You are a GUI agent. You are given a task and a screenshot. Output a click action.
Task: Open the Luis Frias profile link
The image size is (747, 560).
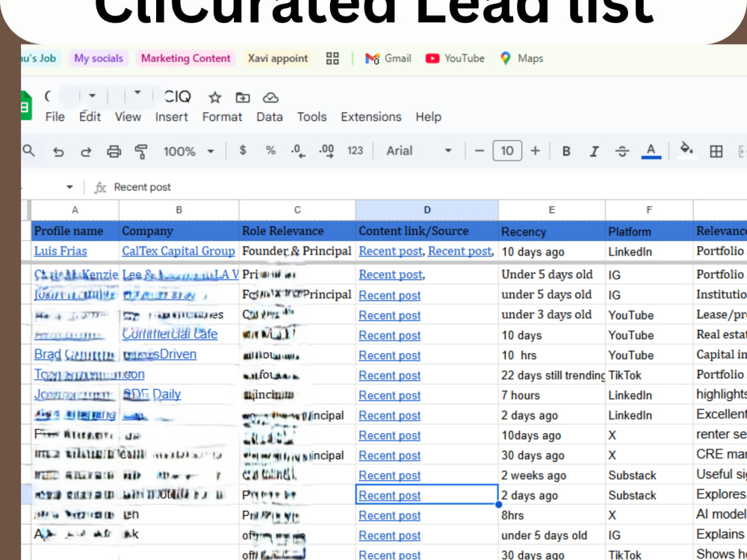pos(61,251)
